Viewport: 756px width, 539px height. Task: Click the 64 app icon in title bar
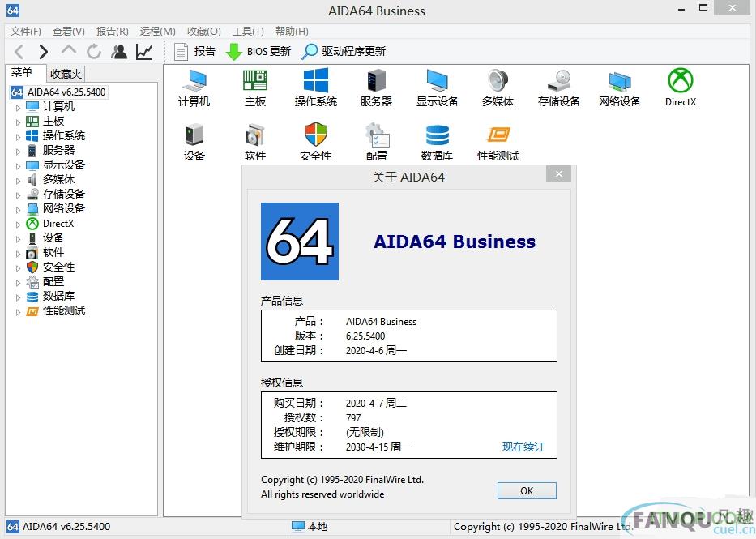click(13, 11)
